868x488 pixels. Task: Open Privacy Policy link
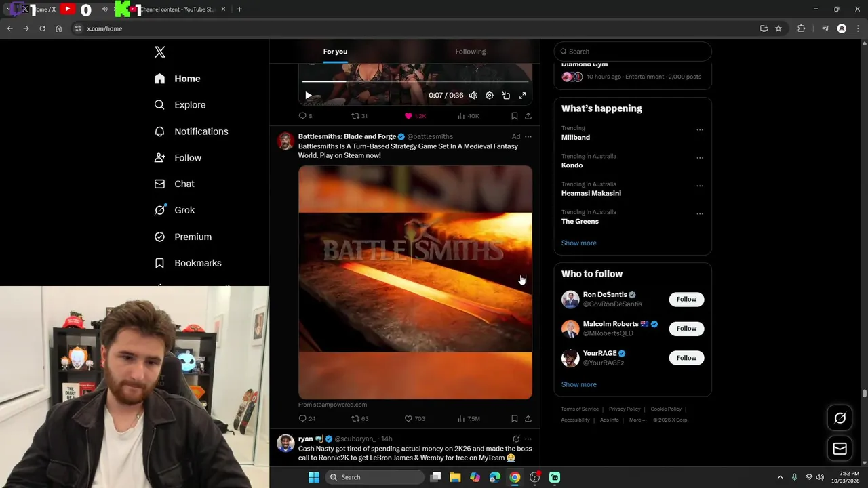[625, 409]
